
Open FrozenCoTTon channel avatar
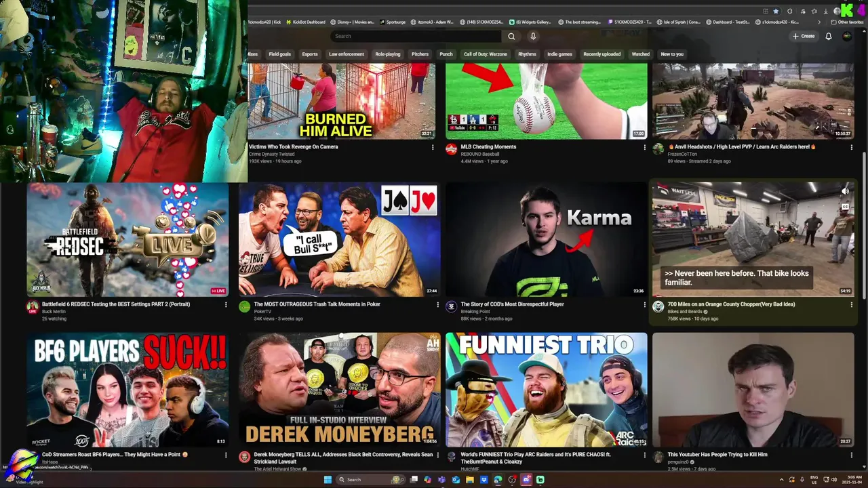[658, 150]
